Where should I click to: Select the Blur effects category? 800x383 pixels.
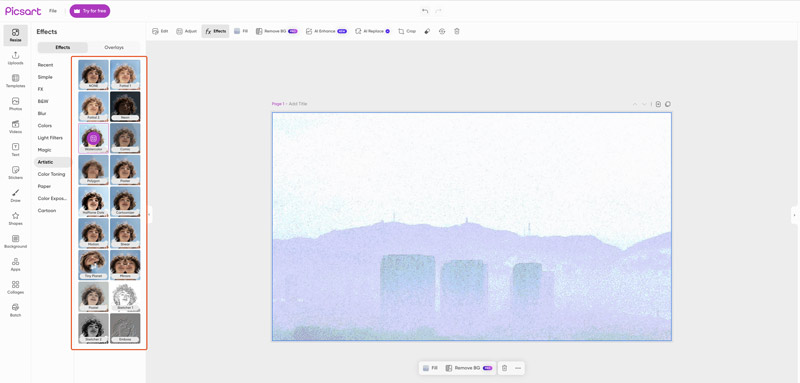pyautogui.click(x=42, y=113)
